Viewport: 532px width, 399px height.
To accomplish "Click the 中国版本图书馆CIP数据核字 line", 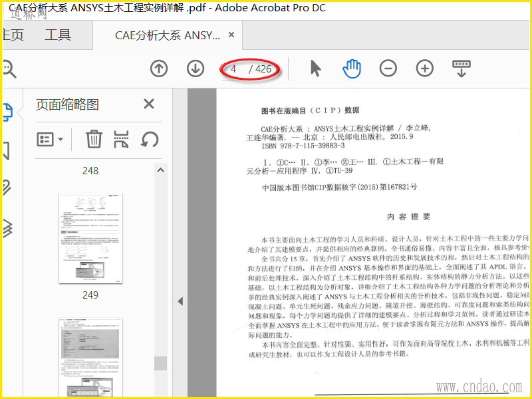I will [x=339, y=187].
